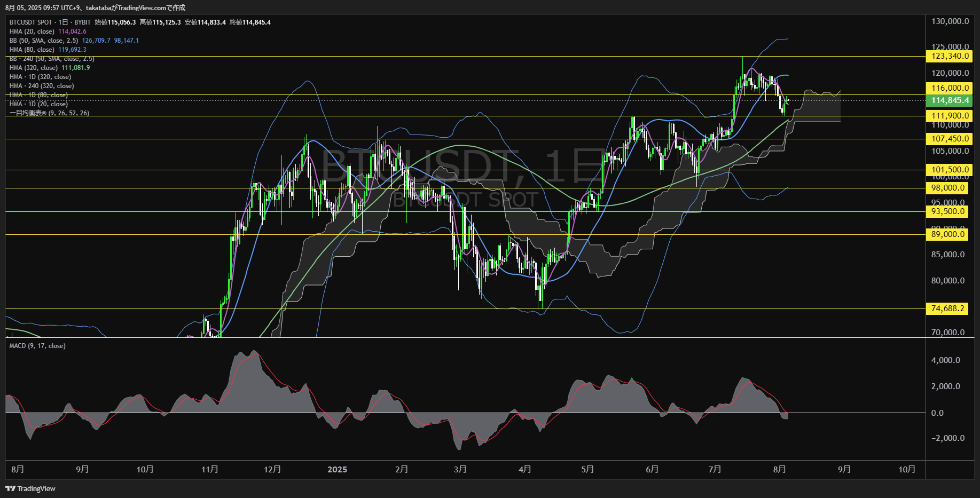
Task: Click the −2,000.0 MACD axis tick
Action: pyautogui.click(x=948, y=438)
